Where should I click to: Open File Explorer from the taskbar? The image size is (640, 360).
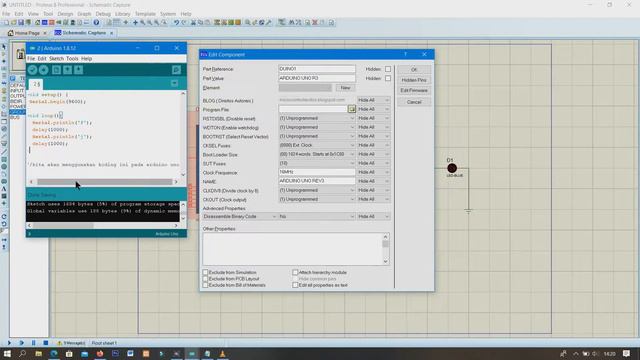point(38,353)
